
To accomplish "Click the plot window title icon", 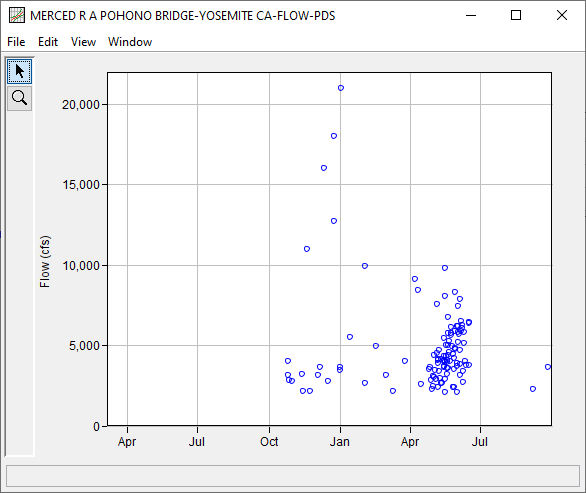I will tap(17, 16).
